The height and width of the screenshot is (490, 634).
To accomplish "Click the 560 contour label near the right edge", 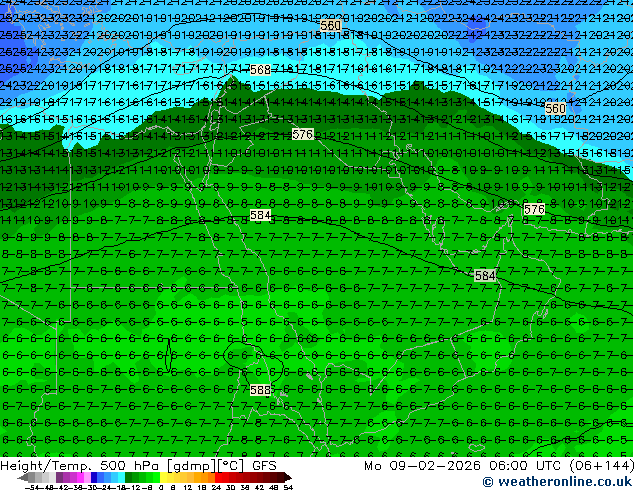I will (555, 108).
